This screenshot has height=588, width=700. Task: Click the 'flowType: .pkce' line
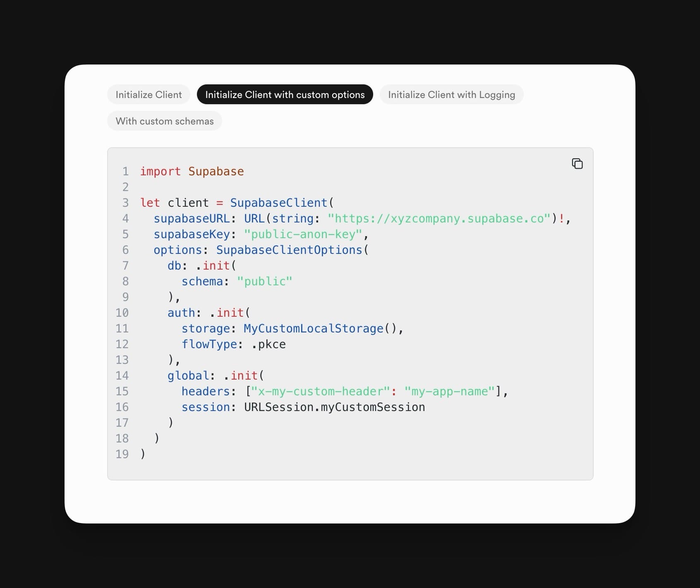tap(234, 344)
